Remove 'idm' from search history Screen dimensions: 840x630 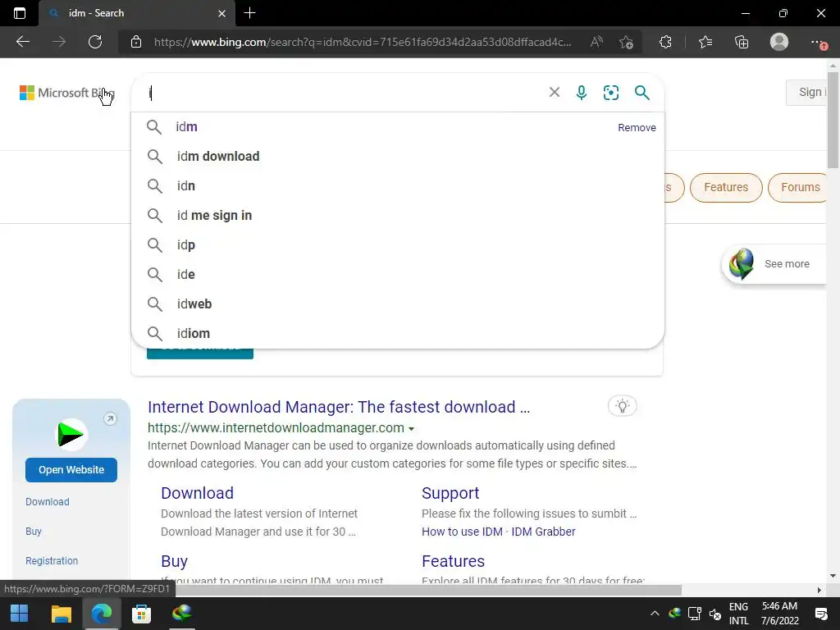(x=637, y=127)
